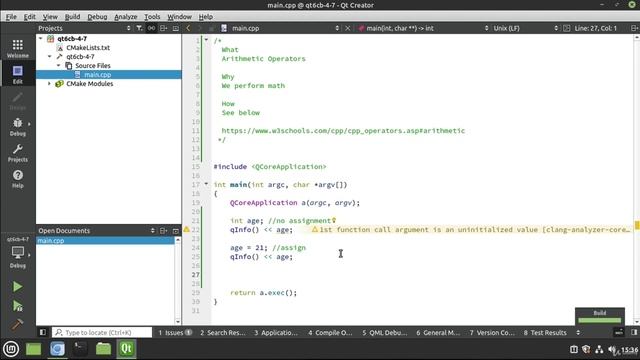Close the main.cpp editor document
This screenshot has width=640, height=360.
click(348, 28)
